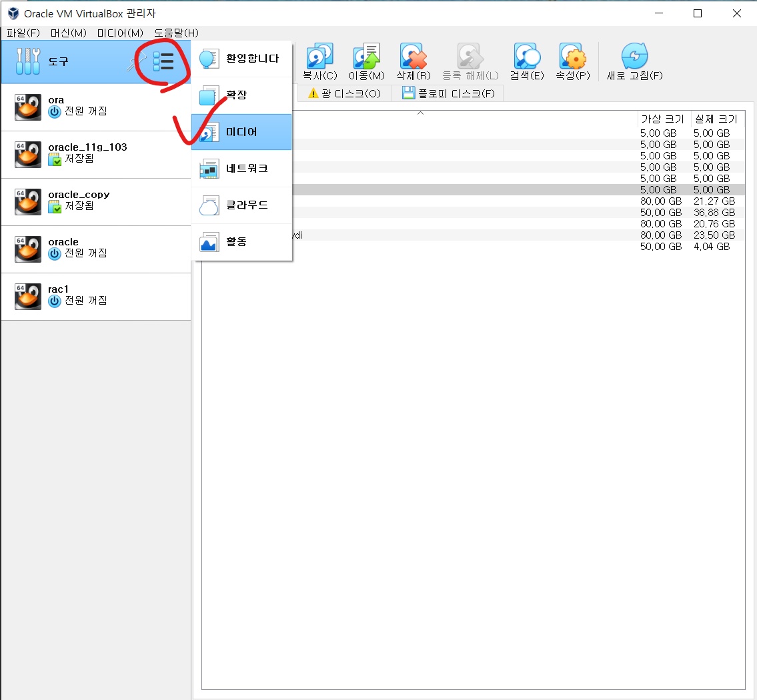Click the ora VM penguin icon
The height and width of the screenshot is (700, 757).
28,107
